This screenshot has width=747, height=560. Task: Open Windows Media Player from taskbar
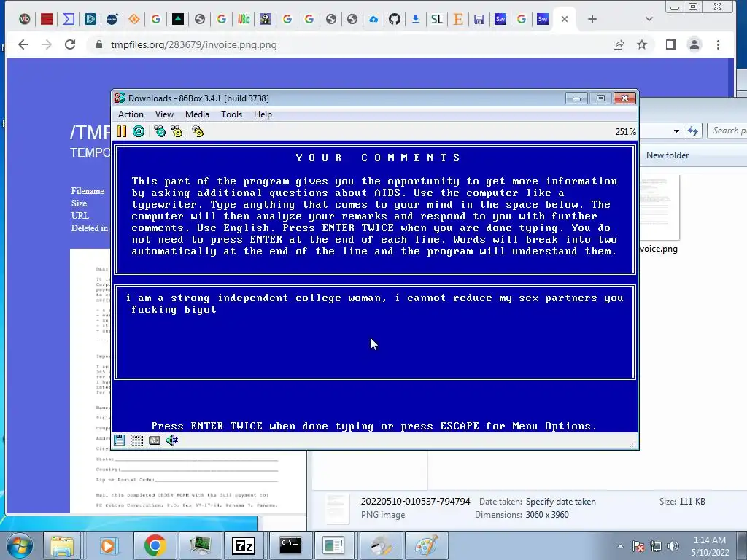pyautogui.click(x=108, y=545)
